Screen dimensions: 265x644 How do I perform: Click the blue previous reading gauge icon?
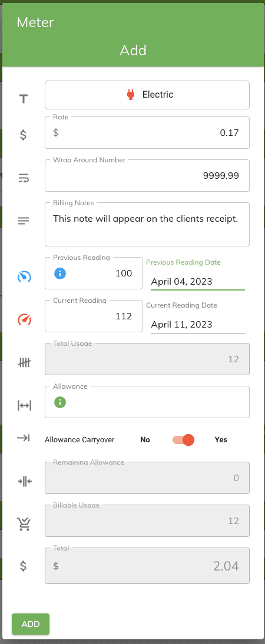point(24,277)
